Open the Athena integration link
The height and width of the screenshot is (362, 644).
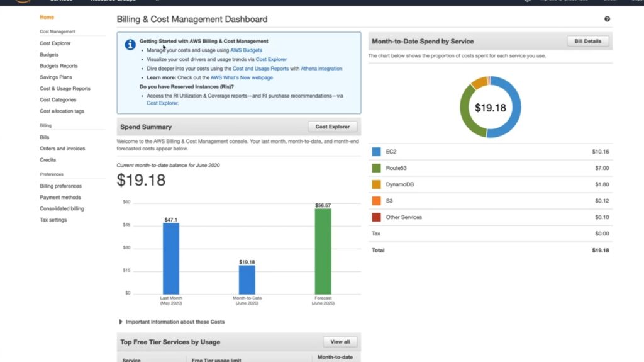(x=321, y=68)
